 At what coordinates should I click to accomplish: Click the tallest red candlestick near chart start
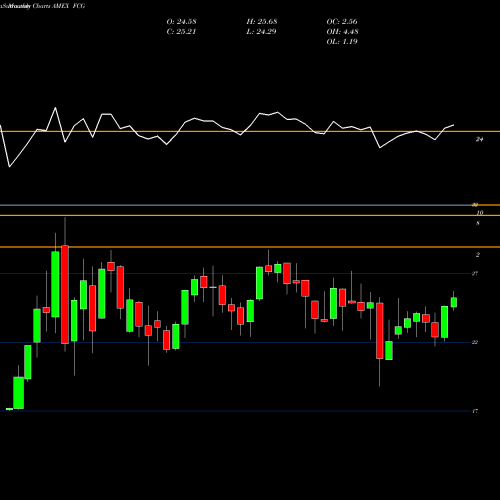pyautogui.click(x=65, y=295)
